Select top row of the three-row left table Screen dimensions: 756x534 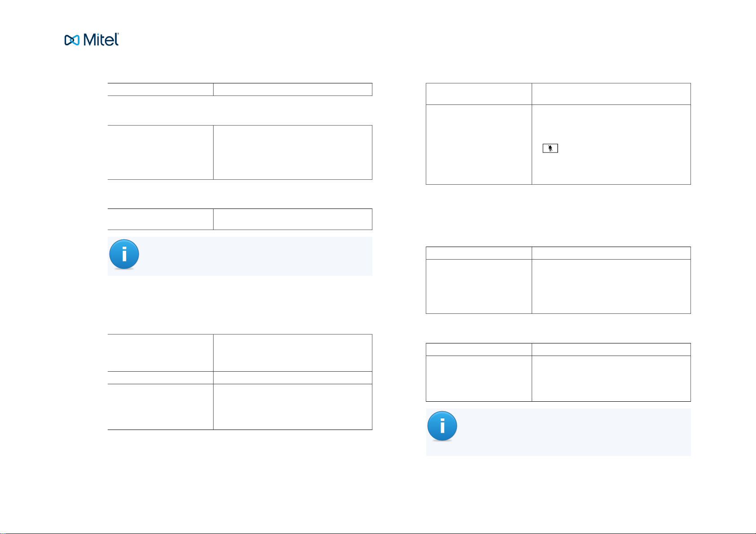pos(240,352)
